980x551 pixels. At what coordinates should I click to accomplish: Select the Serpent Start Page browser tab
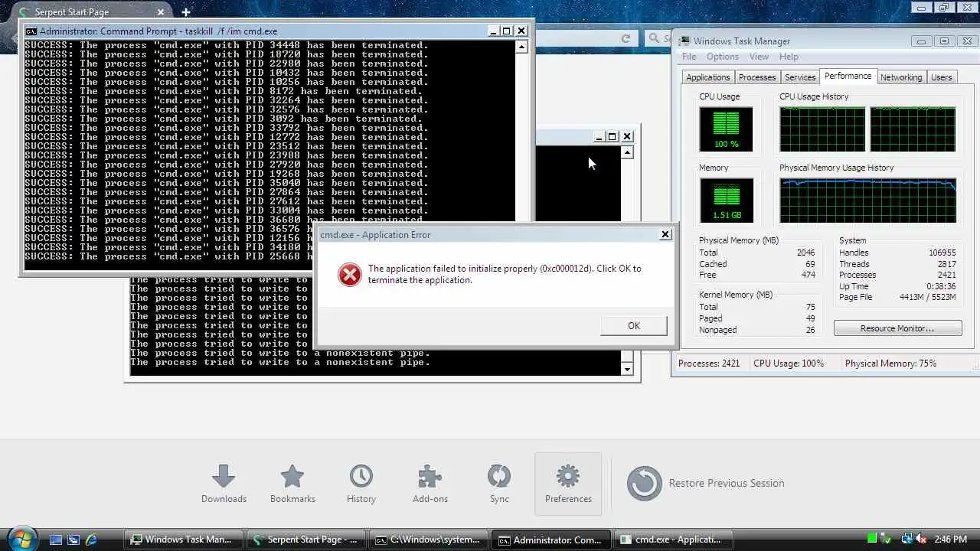click(92, 12)
